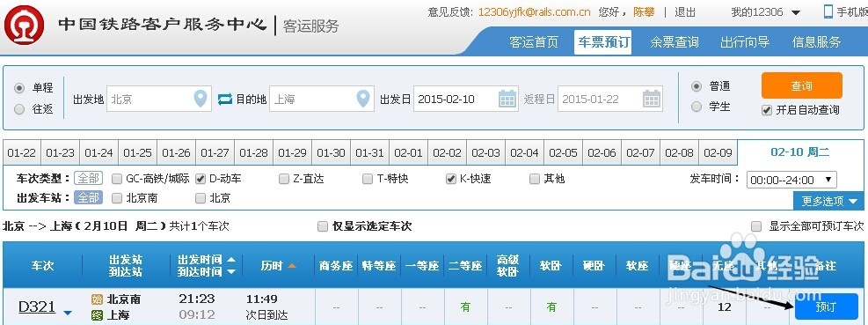The image size is (868, 325).
Task: Click the 二等座 有 availability cell
Action: point(465,307)
